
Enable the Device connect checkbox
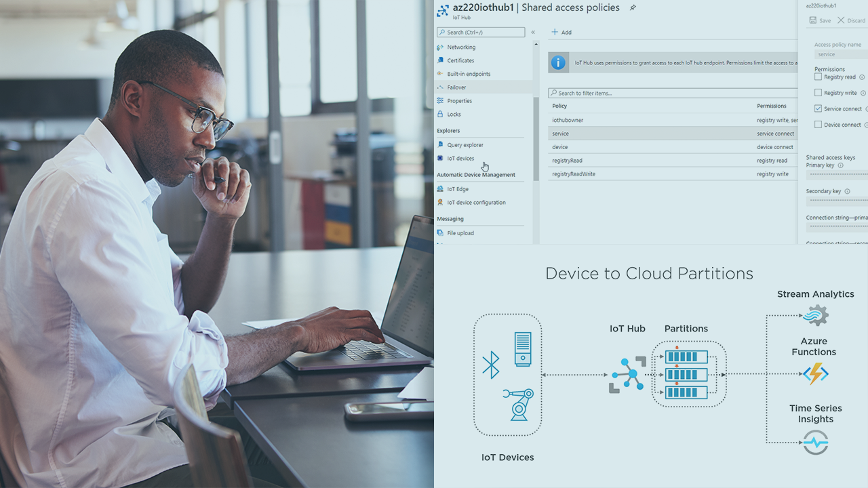818,125
